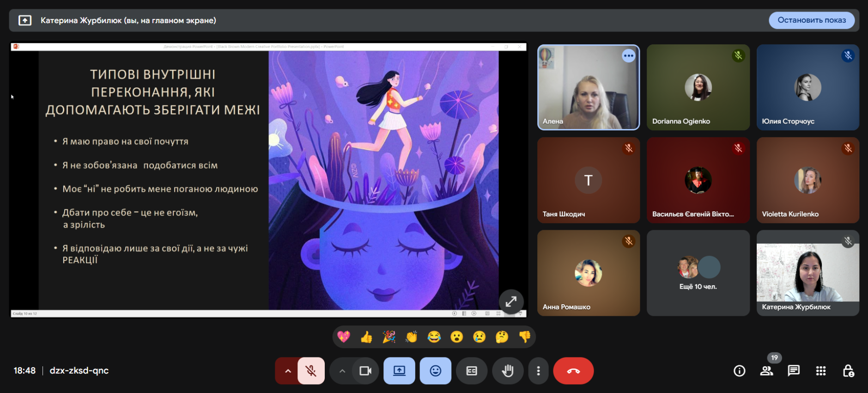Viewport: 868px width, 393px height.
Task: Open the 'Ещё 10 чел.' participants tile
Action: pyautogui.click(x=698, y=273)
